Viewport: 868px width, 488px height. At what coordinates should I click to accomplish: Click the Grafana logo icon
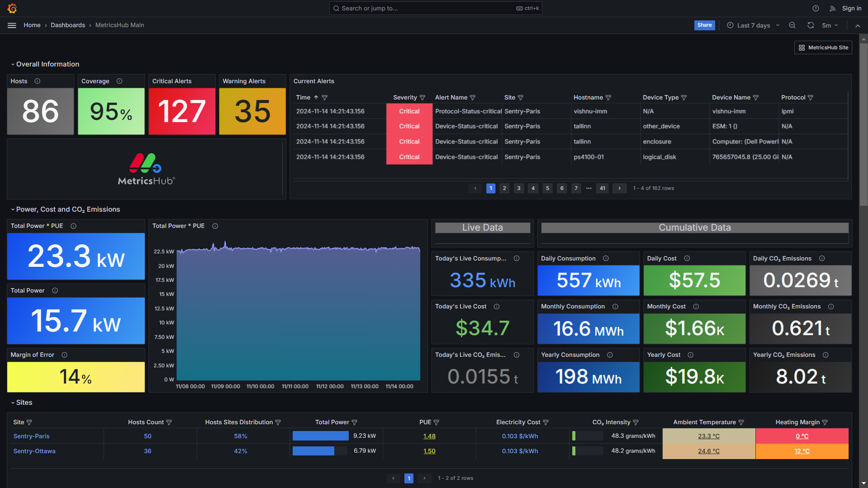coord(12,8)
